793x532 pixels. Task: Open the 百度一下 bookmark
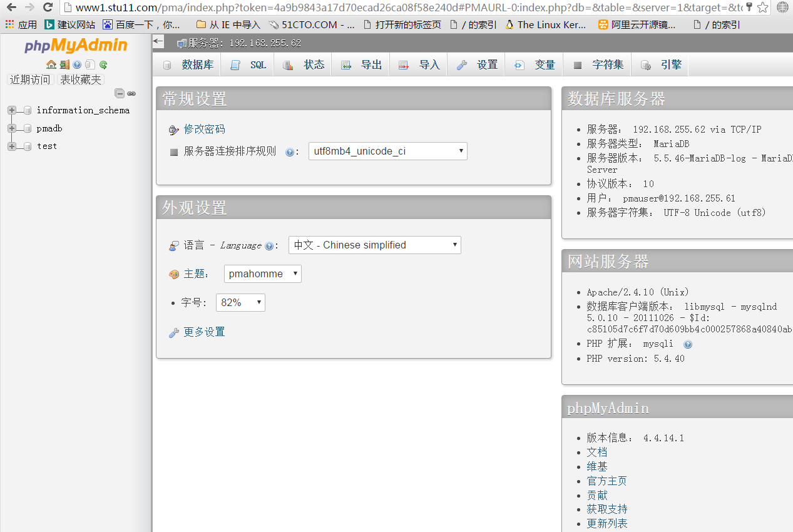coord(141,25)
